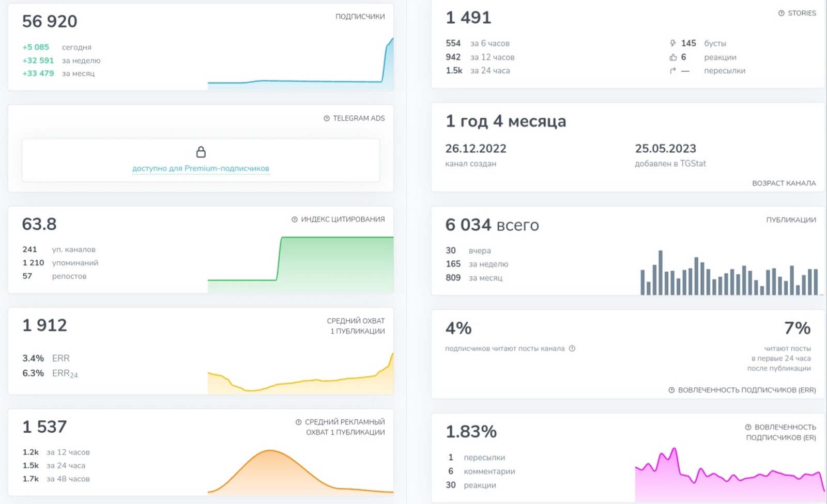Click the 6 комментарии row
Viewport: 827px width, 504px height.
(481, 471)
